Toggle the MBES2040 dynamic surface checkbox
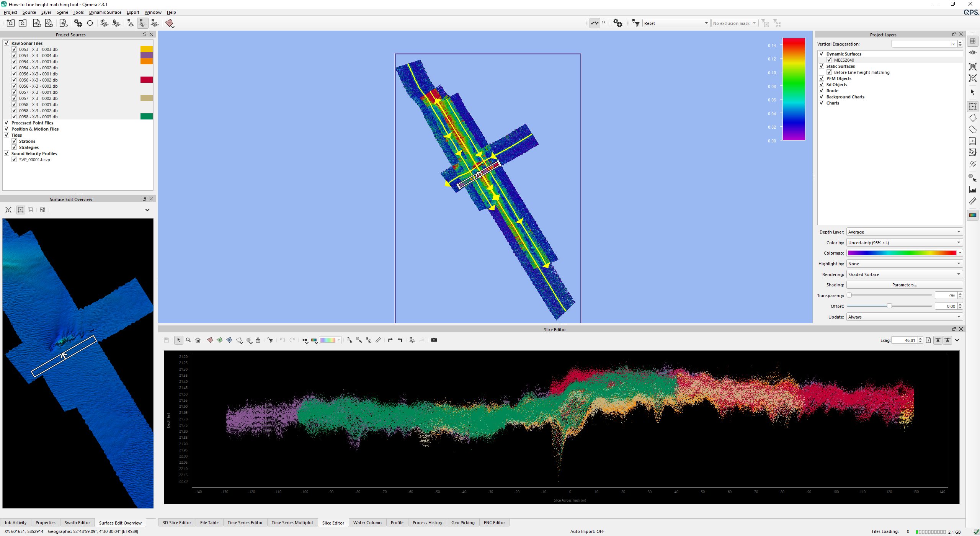 click(829, 60)
